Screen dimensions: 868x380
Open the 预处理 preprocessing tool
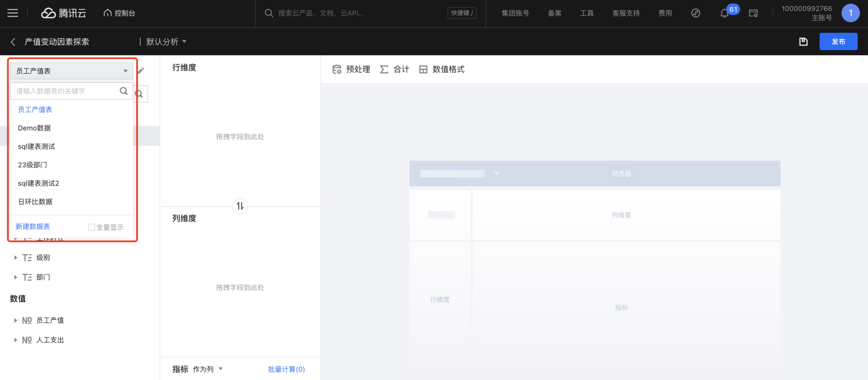pos(351,69)
